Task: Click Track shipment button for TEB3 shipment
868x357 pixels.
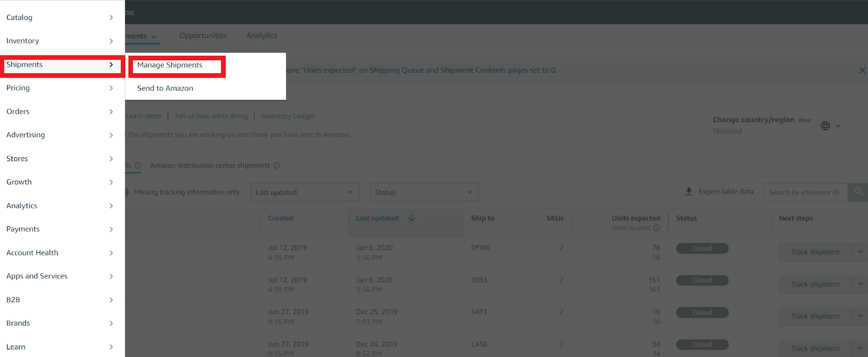Action: [815, 284]
